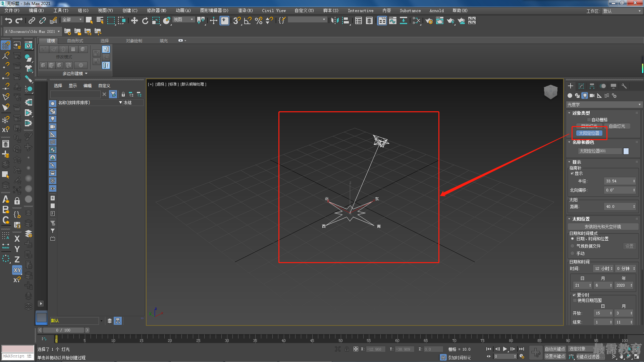This screenshot has width=644, height=362.
Task: Open Select by Name list icon
Action: [x=100, y=21]
